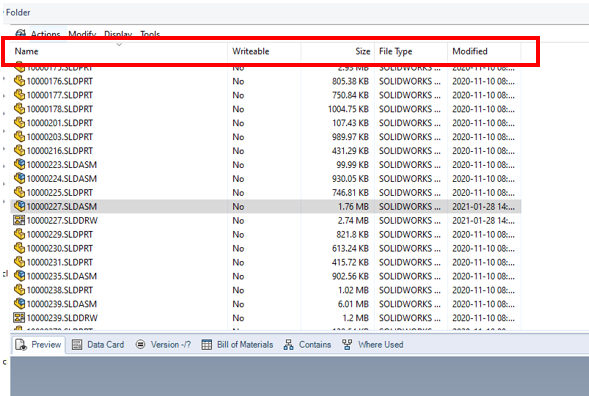Open the Modify menu
The image size is (589, 396).
click(x=82, y=34)
